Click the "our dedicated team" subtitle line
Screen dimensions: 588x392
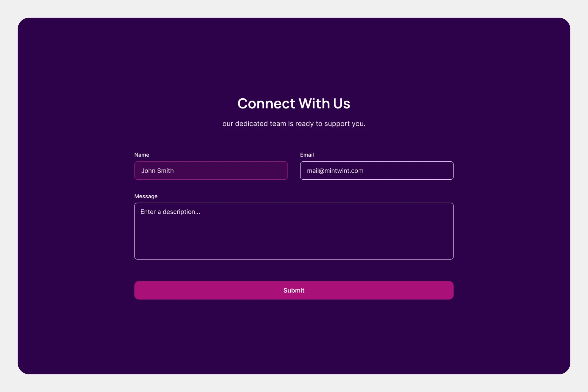tap(294, 124)
